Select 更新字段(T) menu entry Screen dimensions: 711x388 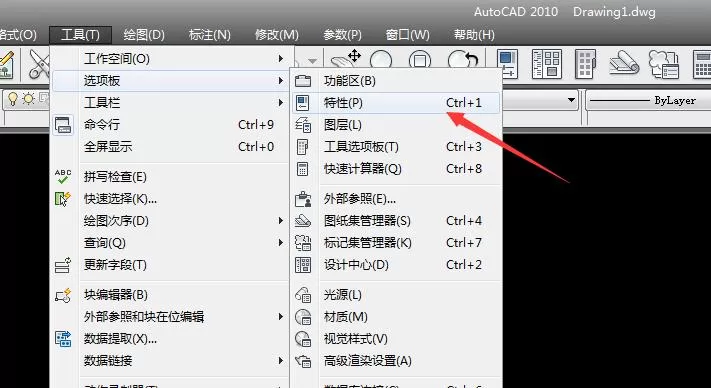point(170,265)
